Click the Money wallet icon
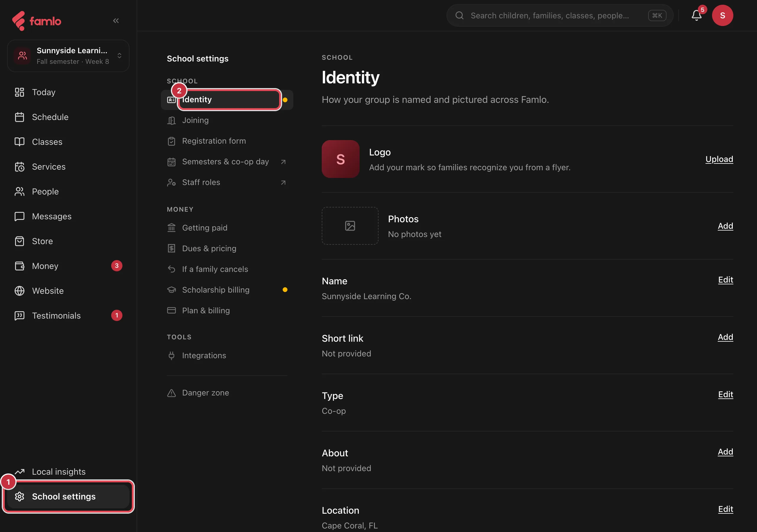 click(x=20, y=266)
